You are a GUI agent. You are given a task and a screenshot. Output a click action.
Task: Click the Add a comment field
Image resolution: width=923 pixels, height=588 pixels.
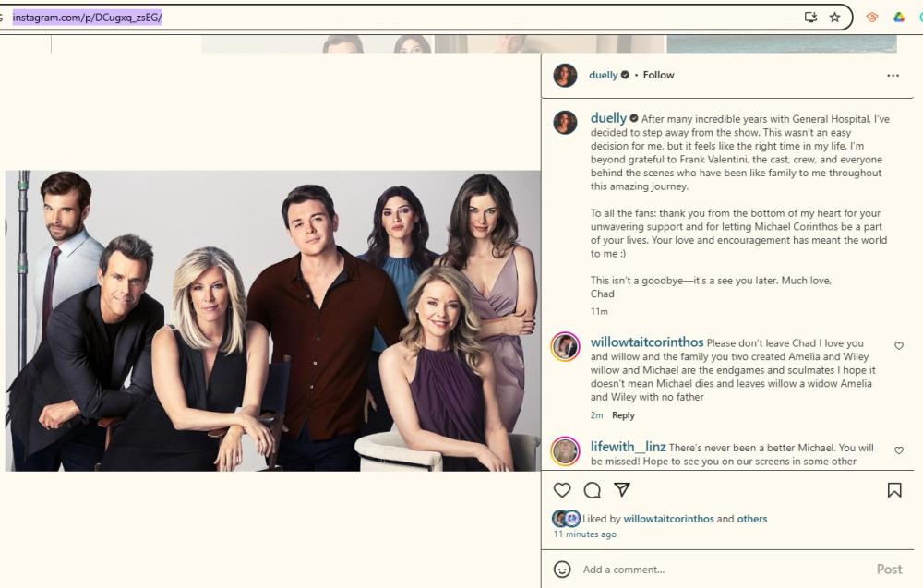(720, 570)
